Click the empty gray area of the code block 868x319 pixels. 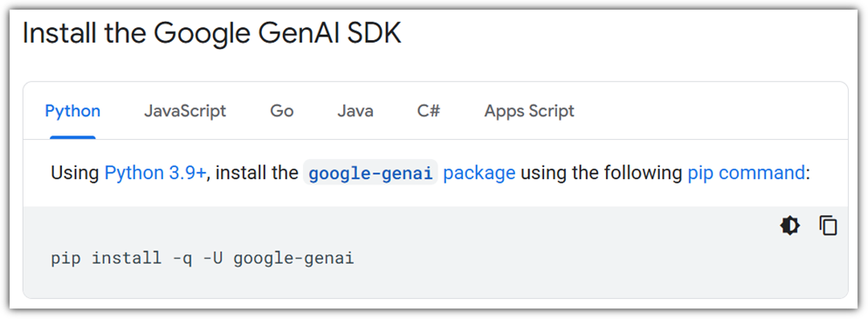tap(554, 260)
